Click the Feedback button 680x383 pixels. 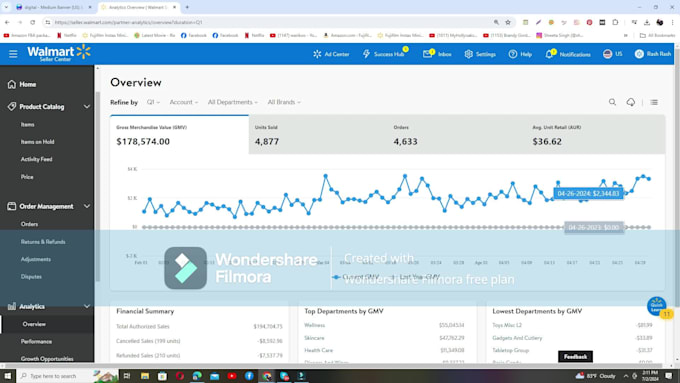tap(575, 357)
